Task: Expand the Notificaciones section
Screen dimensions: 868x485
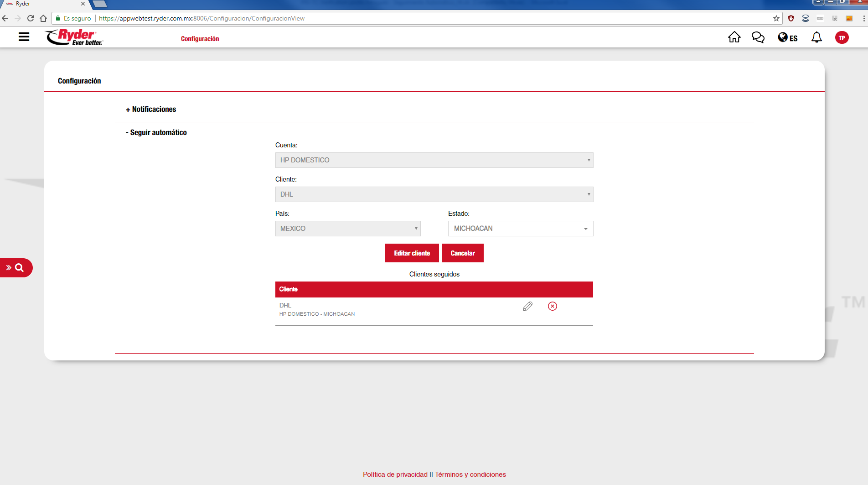Action: [151, 110]
